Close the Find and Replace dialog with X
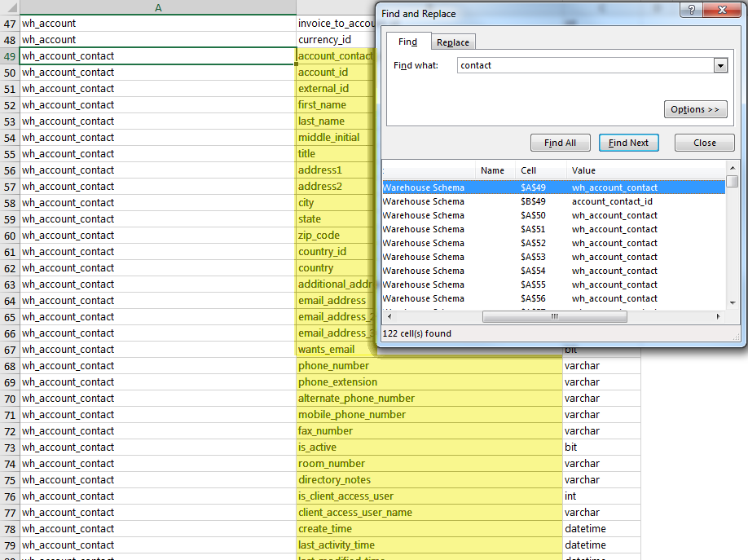The image size is (748, 560). coord(721,12)
